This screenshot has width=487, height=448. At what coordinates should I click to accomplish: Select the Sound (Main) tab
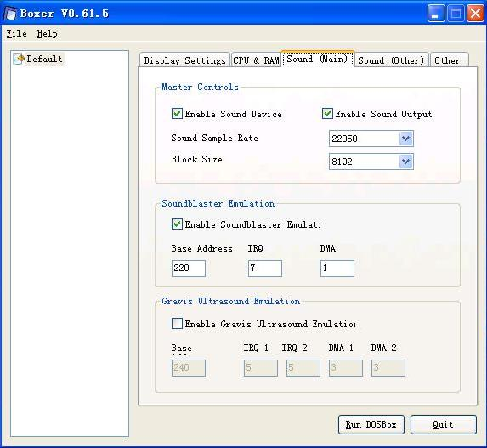[317, 59]
